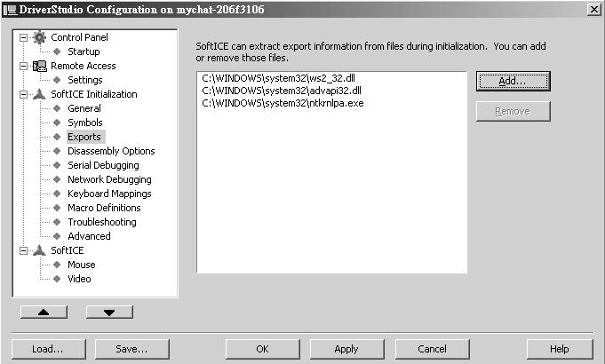Click the diamond bullet next to Advanced
605x364 pixels.
pyautogui.click(x=57, y=236)
